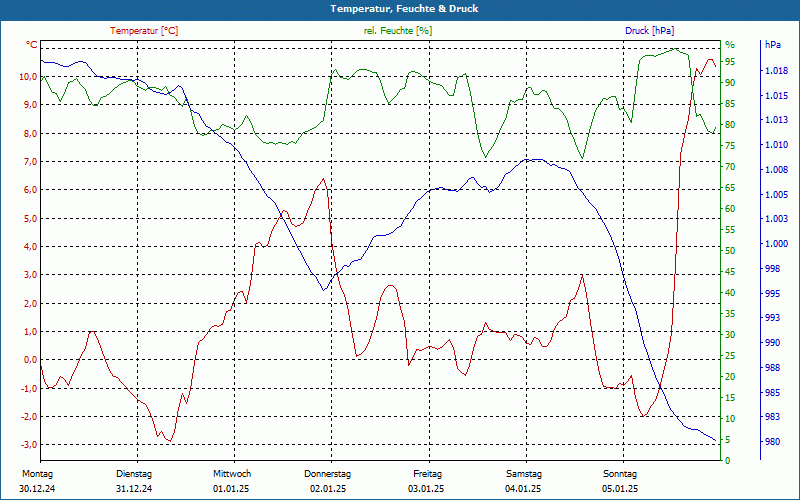Click temperature axis value '-3,0'
Image resolution: width=800 pixels, height=500 pixels.
click(29, 444)
